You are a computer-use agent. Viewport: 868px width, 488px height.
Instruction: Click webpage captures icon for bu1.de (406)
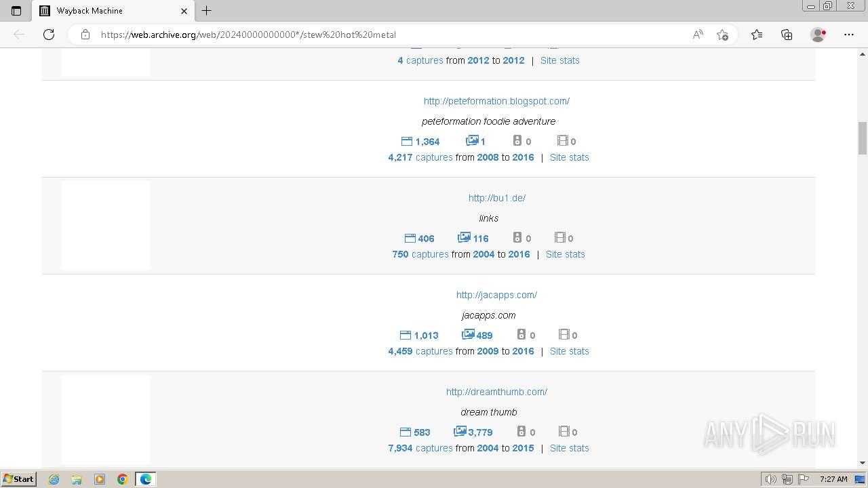click(410, 239)
